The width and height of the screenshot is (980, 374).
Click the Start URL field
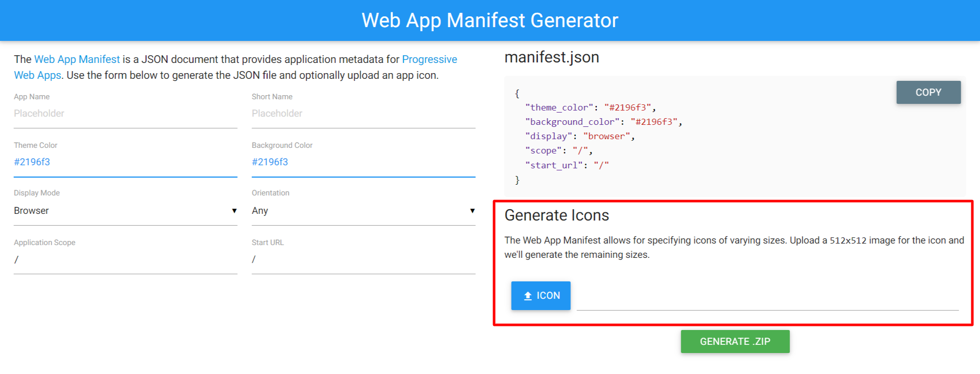click(x=363, y=259)
